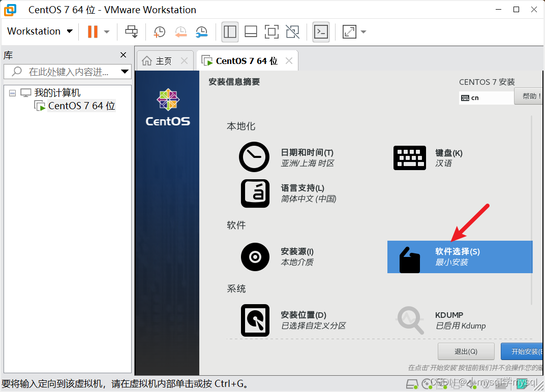This screenshot has width=545, height=392.
Task: Open the Workstation dropdown menu
Action: click(40, 31)
